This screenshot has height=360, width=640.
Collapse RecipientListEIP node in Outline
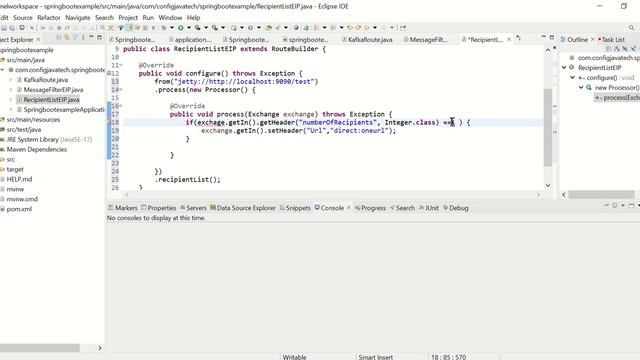pyautogui.click(x=564, y=67)
